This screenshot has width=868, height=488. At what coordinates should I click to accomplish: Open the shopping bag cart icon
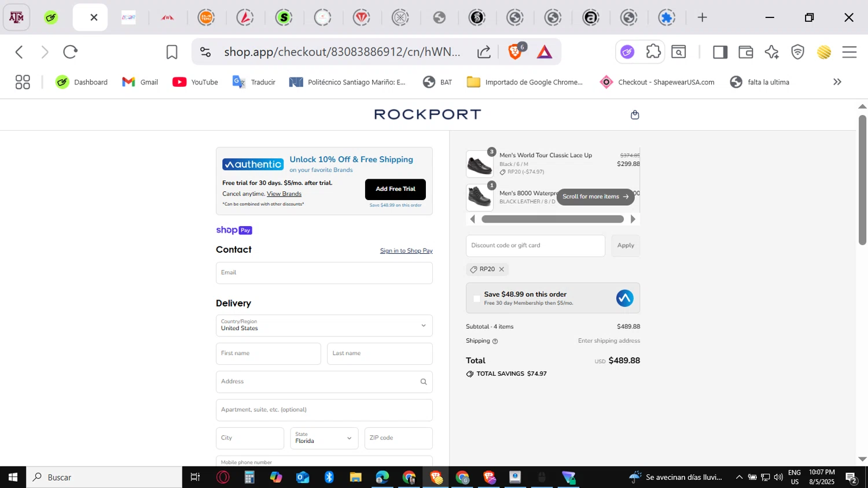click(635, 114)
